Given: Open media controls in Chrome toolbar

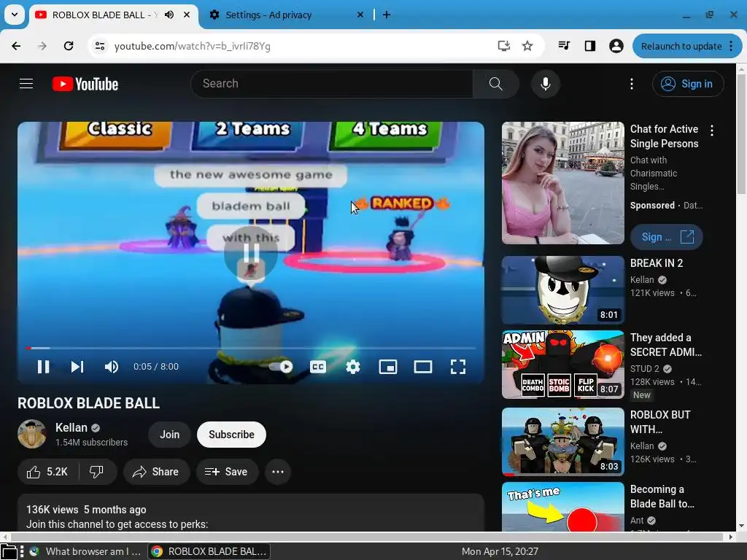Looking at the screenshot, I should coord(564,46).
